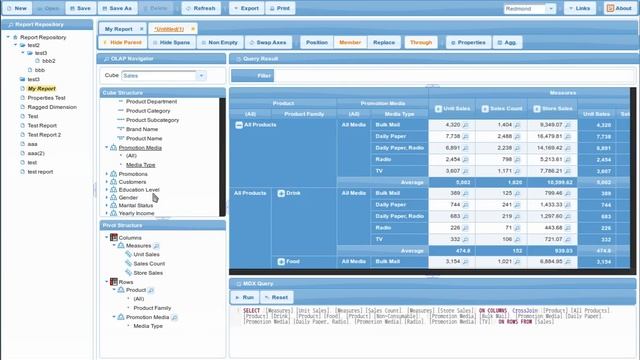This screenshot has height=360, width=640.
Task: Click the MDX query text editor
Action: 432,331
